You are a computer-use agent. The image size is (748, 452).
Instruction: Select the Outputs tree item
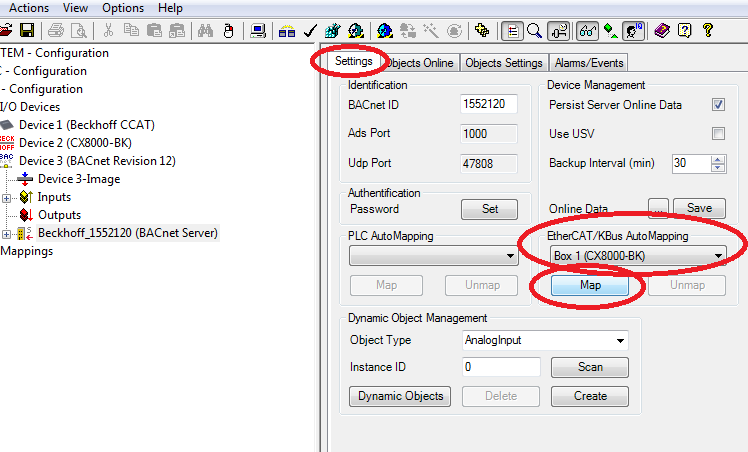[x=60, y=215]
